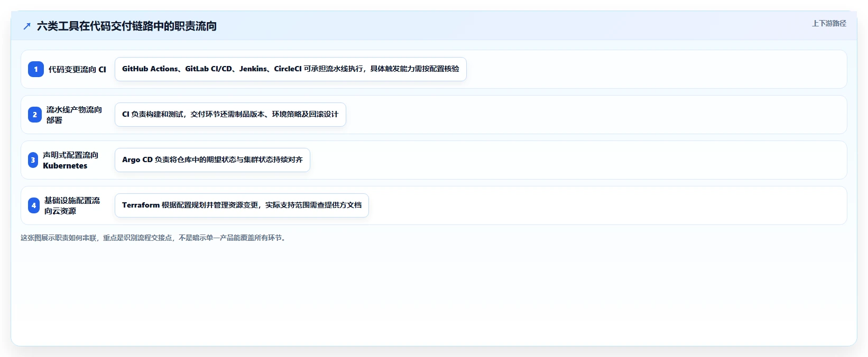Click the Terraform description box
Viewport: 868px width, 357px height.
[242, 205]
